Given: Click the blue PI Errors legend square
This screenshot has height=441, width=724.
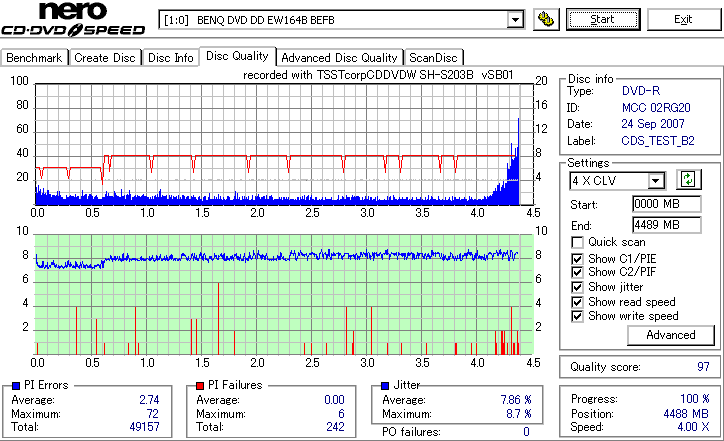Looking at the screenshot, I should point(16,386).
